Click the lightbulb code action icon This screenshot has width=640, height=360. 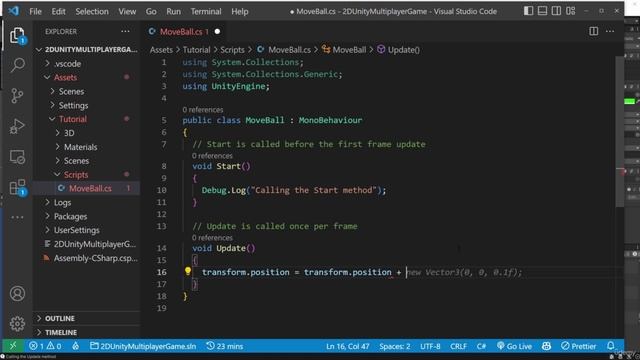(188, 271)
